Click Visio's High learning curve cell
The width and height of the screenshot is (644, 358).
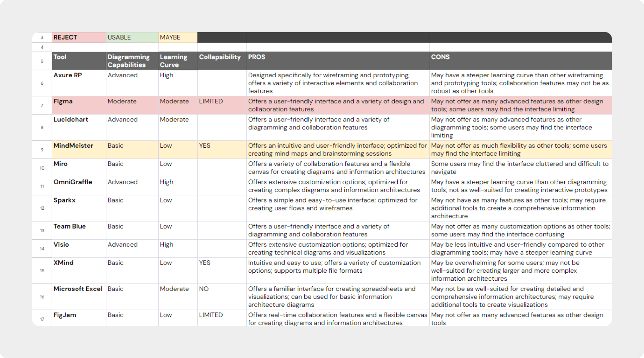click(178, 249)
